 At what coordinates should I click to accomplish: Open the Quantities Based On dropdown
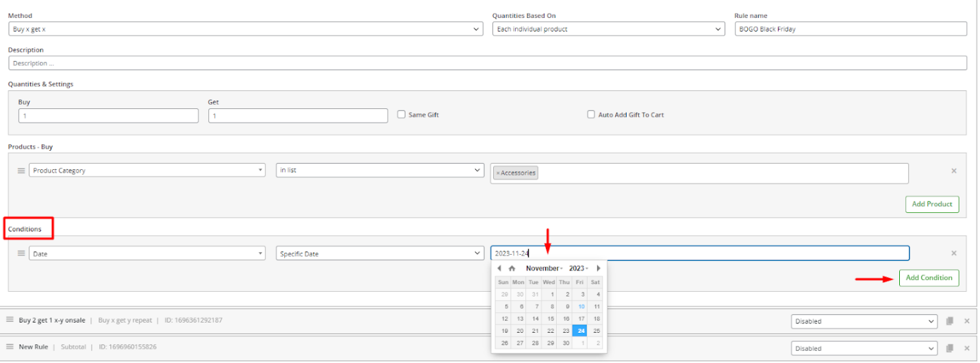click(607, 29)
